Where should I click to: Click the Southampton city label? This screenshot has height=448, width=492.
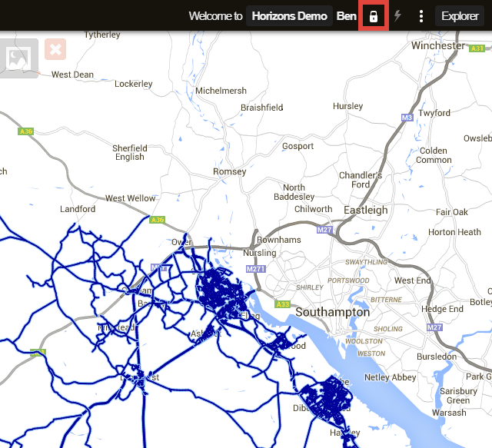coord(332,313)
